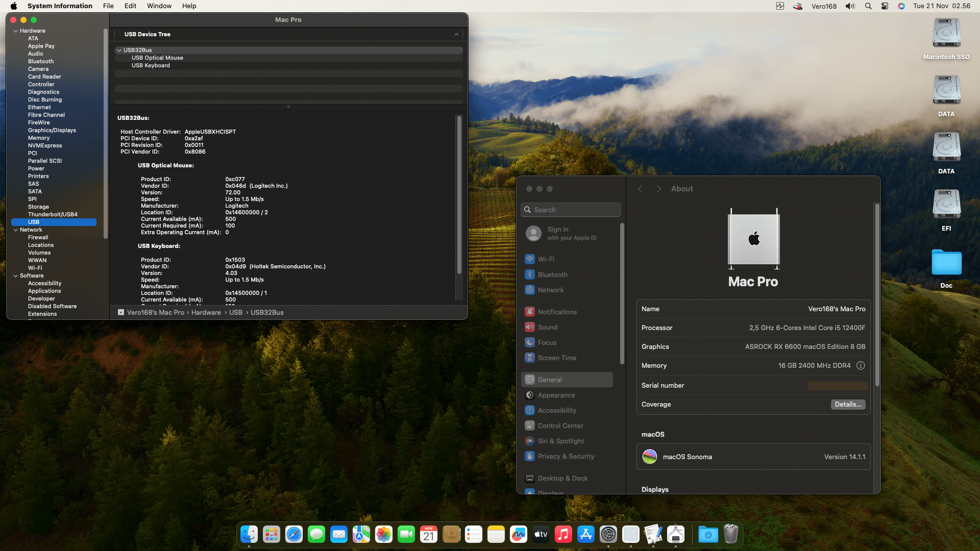Image resolution: width=980 pixels, height=551 pixels.
Task: Collapse the Hardware tree section
Action: 16,31
